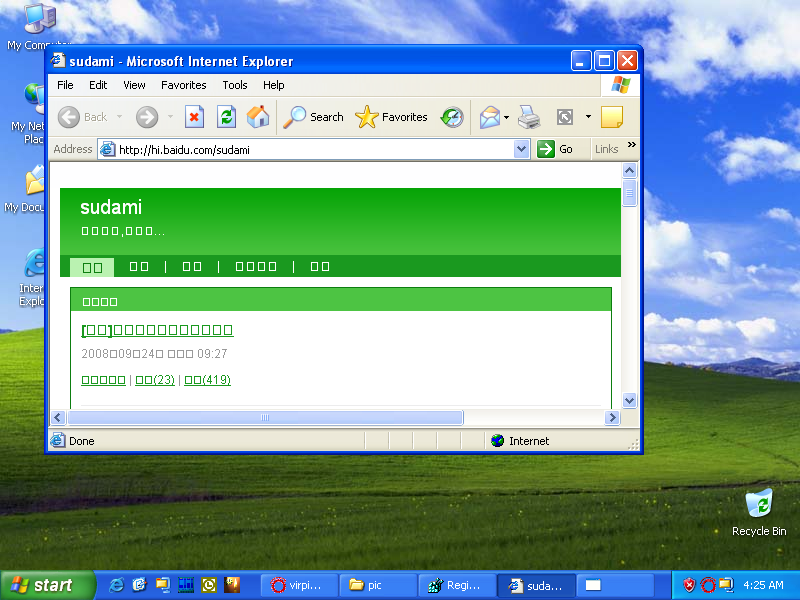The height and width of the screenshot is (600, 800).
Task: Open the View menu
Action: tap(134, 85)
